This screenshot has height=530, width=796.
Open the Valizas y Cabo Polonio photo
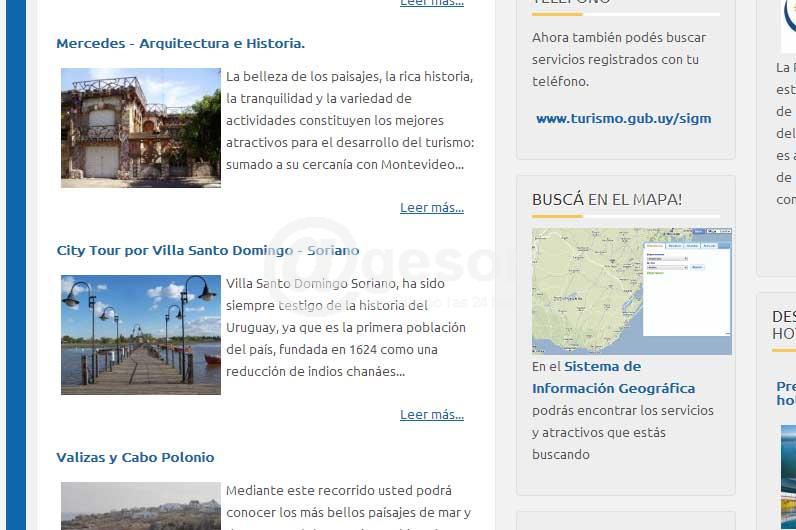click(x=140, y=506)
